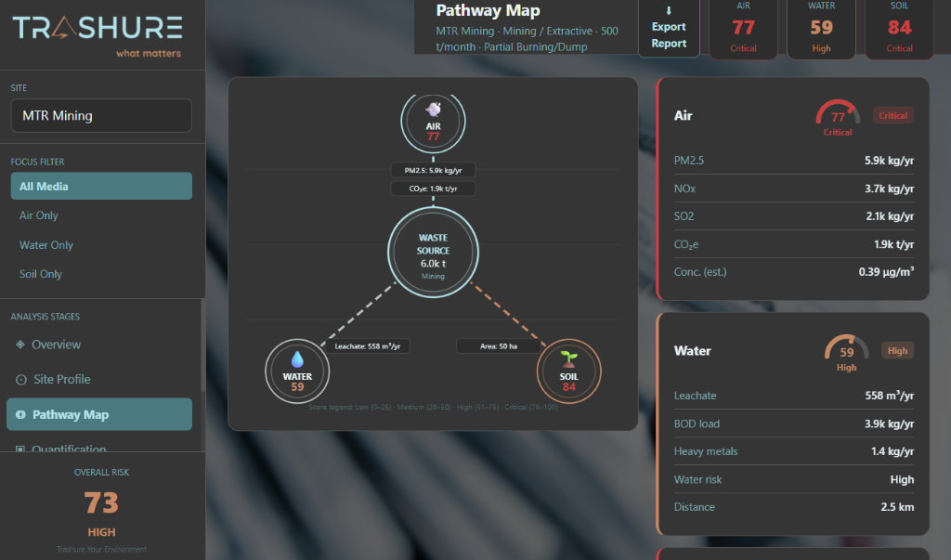Click the Water droplet node
This screenshot has height=560, width=951.
click(x=297, y=371)
